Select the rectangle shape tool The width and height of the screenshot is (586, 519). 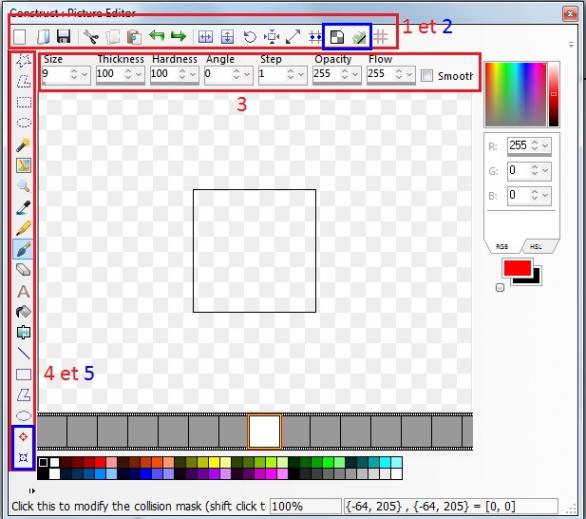pyautogui.click(x=24, y=374)
